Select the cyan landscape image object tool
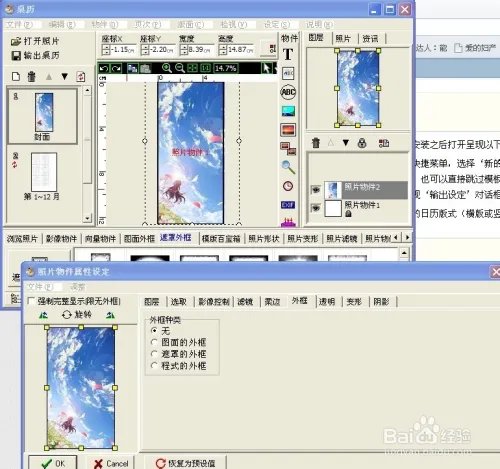 (x=288, y=111)
